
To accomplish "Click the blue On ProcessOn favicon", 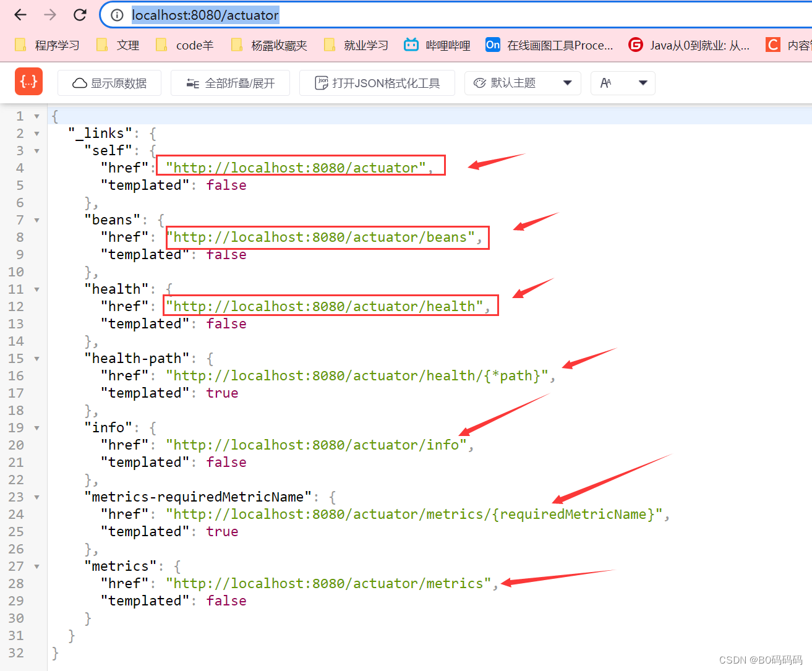I will [x=493, y=45].
